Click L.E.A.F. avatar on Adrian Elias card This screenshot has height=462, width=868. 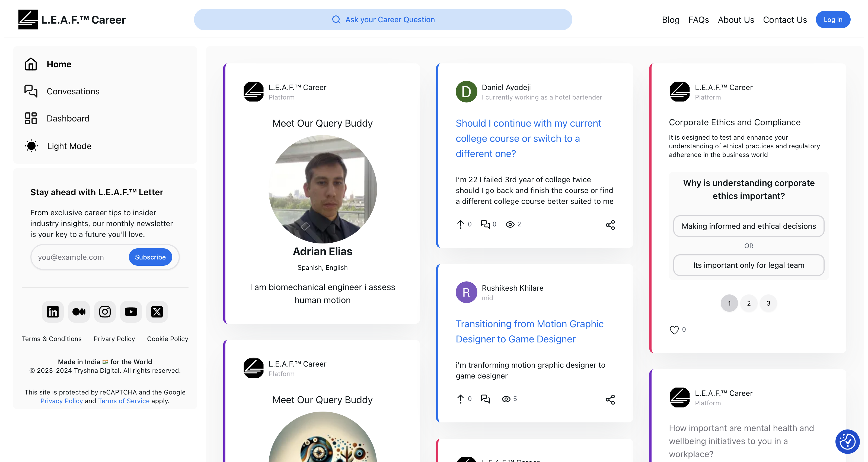click(253, 92)
